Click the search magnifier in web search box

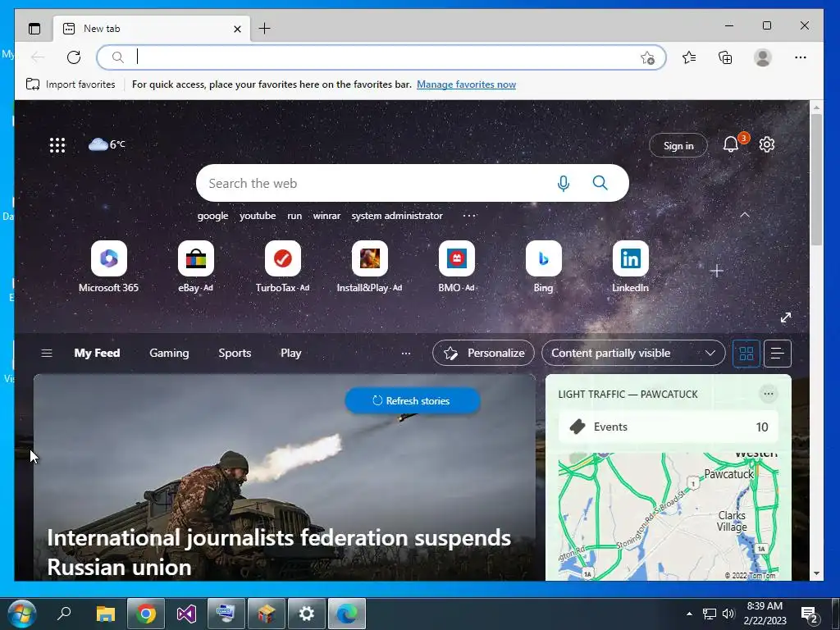coord(600,183)
